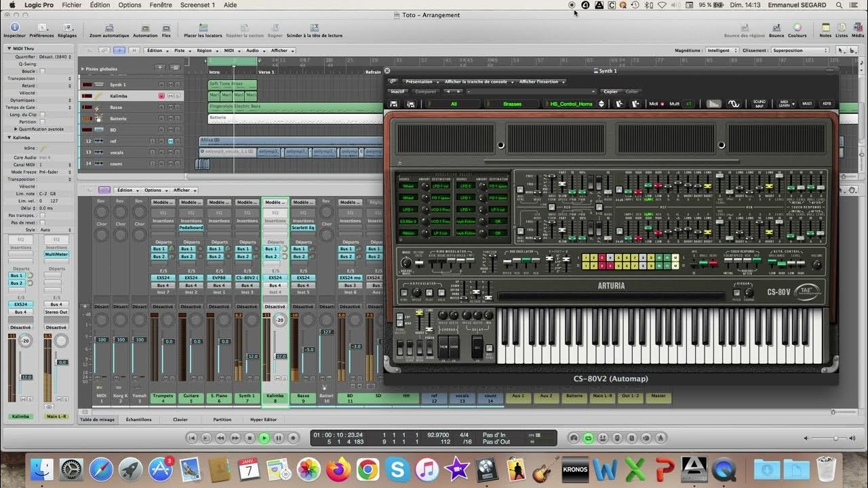Open the Fenêtre menu
This screenshot has width=868, height=488.
coord(161,5)
